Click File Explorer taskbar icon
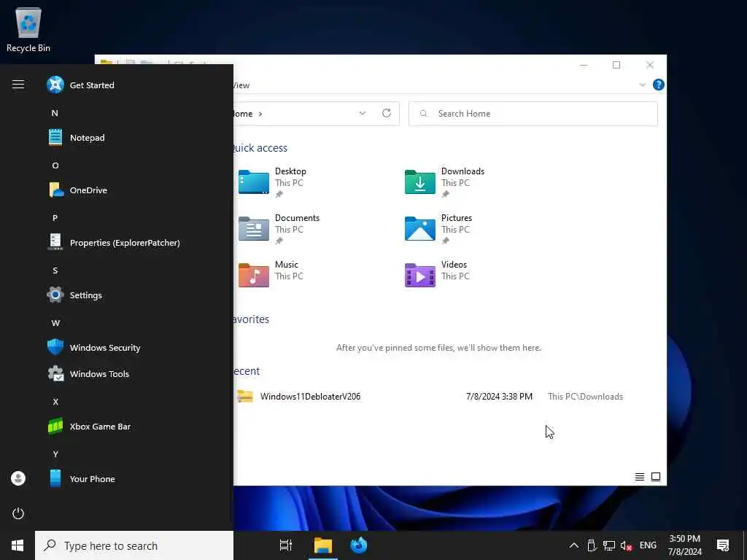The width and height of the screenshot is (747, 560). (323, 545)
